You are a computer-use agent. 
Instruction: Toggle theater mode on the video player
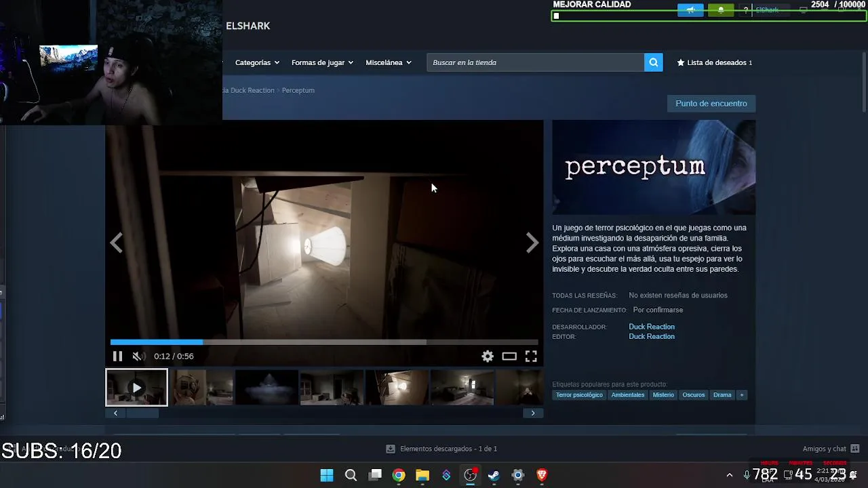pyautogui.click(x=509, y=356)
